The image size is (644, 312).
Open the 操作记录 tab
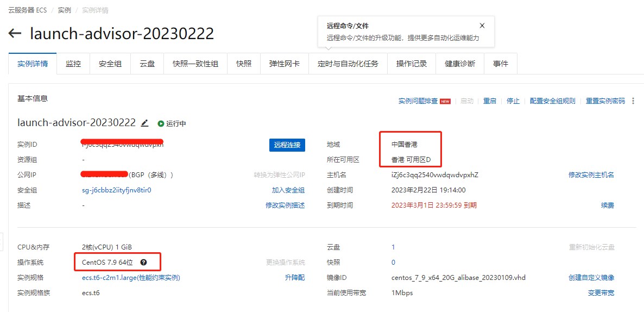click(x=412, y=64)
